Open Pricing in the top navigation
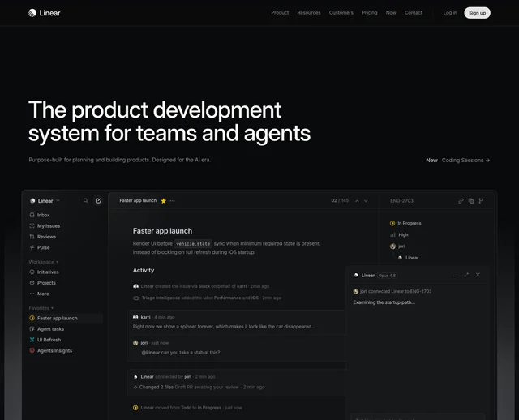519x420 pixels. (370, 13)
